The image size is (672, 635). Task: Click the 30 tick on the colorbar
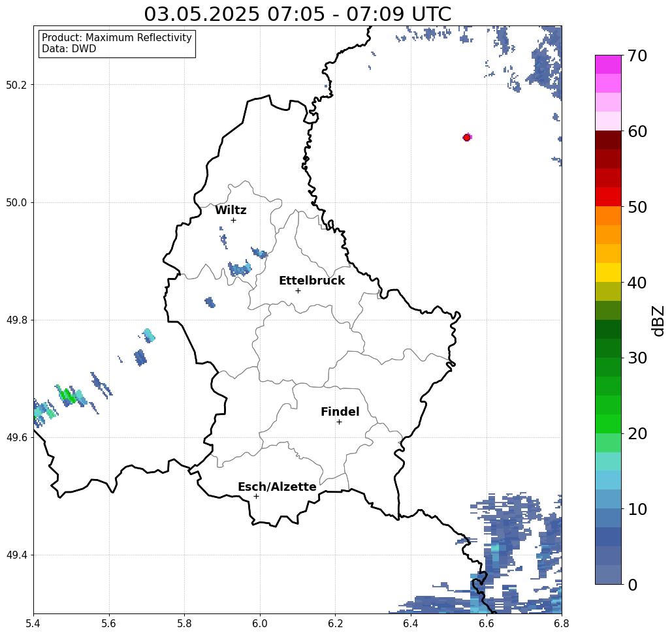637,358
